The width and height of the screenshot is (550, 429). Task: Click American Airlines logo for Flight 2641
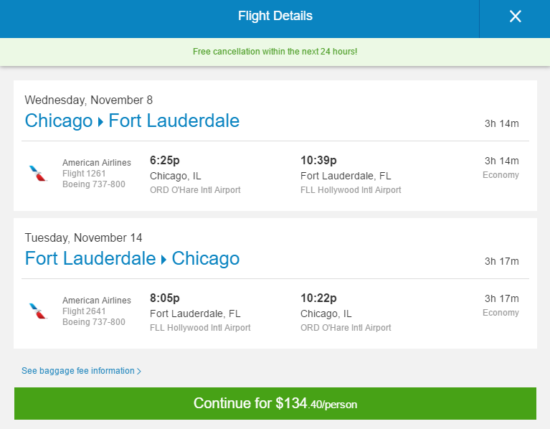pos(38,311)
